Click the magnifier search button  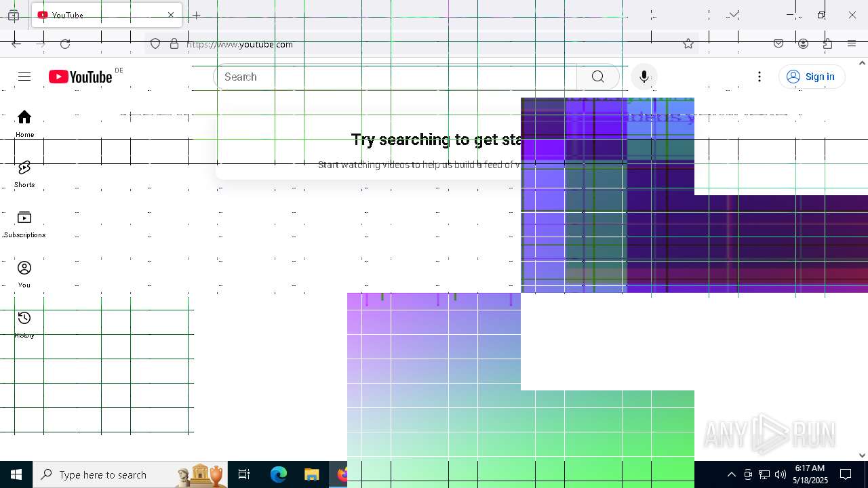597,77
